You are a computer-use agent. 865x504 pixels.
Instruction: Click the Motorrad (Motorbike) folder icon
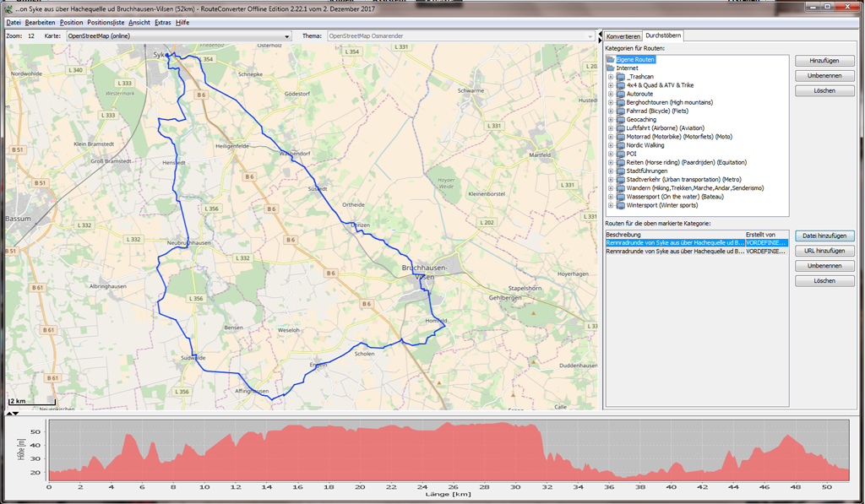point(621,137)
